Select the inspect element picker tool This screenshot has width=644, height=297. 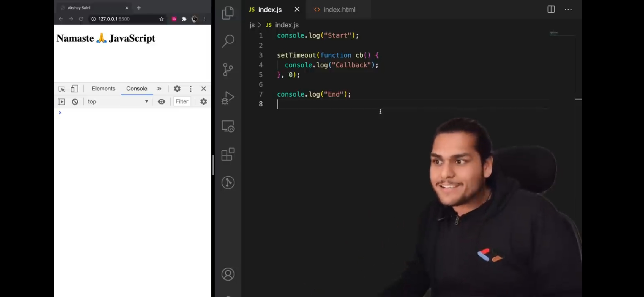[62, 89]
